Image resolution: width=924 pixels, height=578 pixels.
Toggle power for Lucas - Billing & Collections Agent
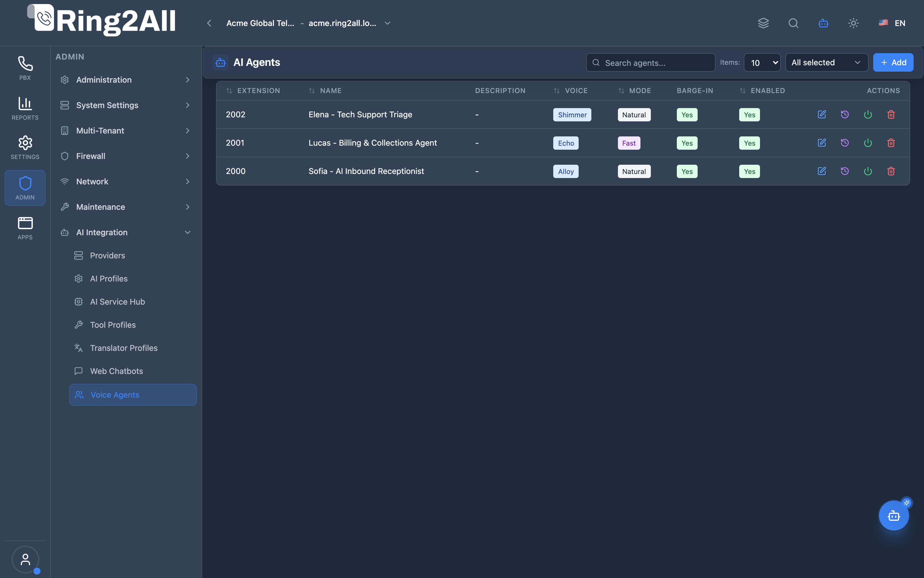[x=868, y=142]
